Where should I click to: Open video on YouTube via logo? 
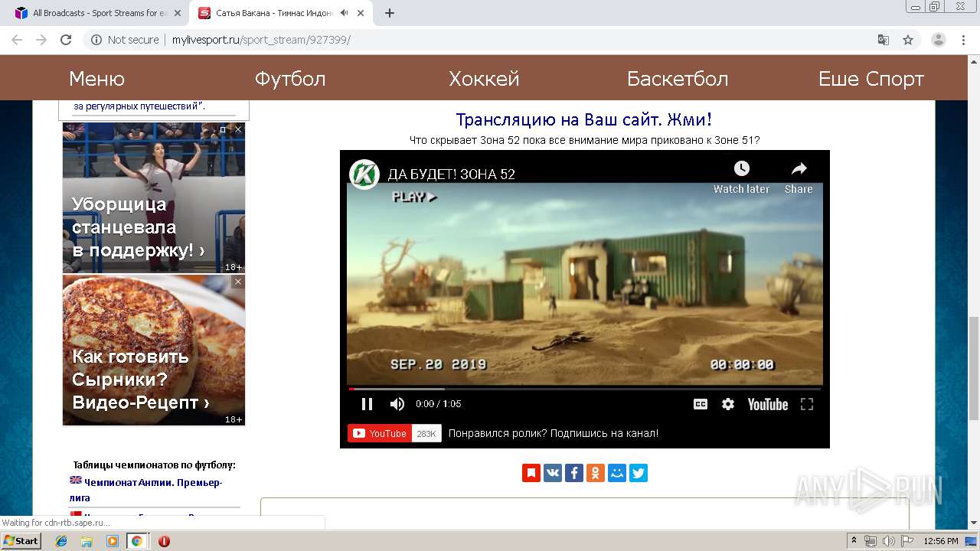click(767, 404)
